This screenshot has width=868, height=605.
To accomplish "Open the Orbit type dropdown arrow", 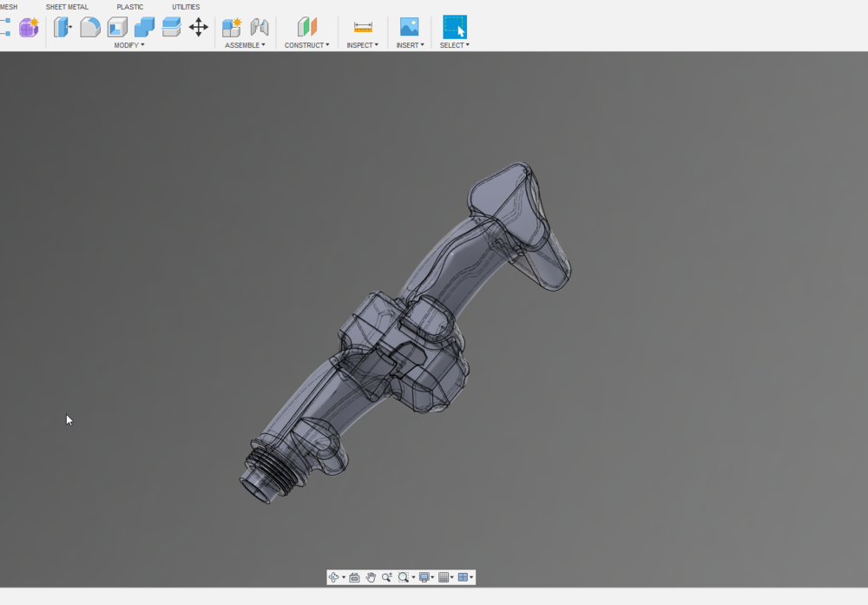I will [344, 577].
